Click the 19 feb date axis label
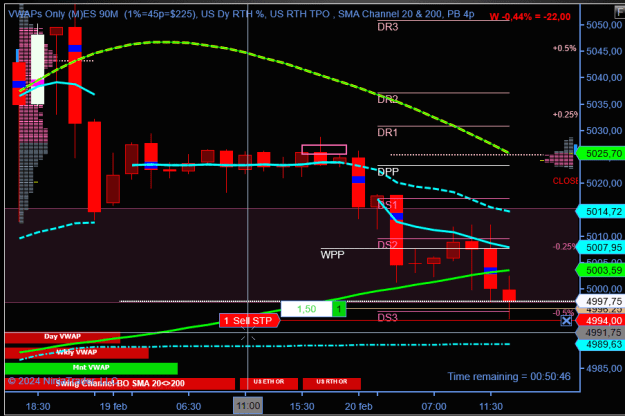This screenshot has height=416, width=625. (113, 406)
